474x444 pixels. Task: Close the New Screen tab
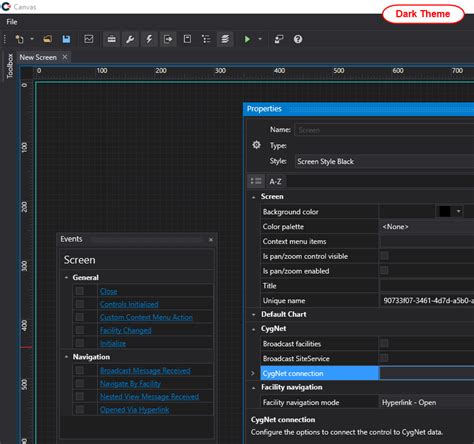coord(65,57)
